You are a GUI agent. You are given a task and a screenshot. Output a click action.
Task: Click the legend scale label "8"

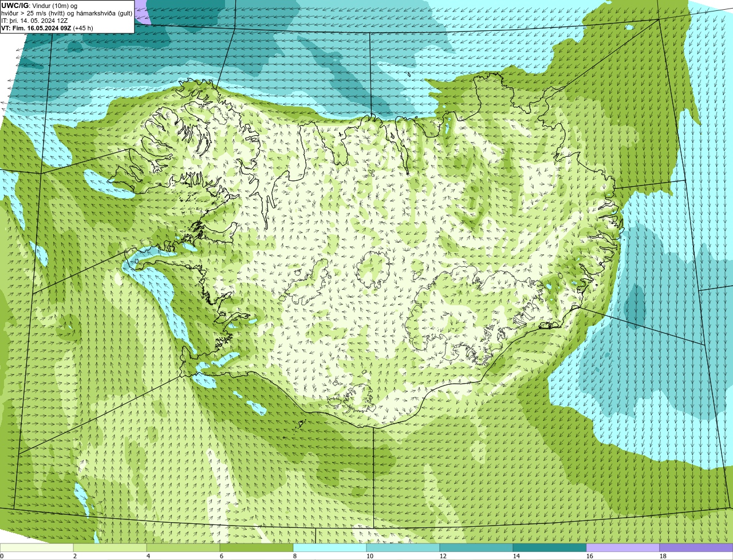click(x=295, y=556)
